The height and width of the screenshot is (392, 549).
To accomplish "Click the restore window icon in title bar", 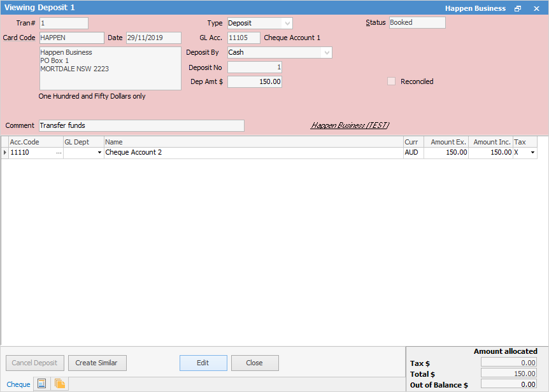I will (x=518, y=8).
